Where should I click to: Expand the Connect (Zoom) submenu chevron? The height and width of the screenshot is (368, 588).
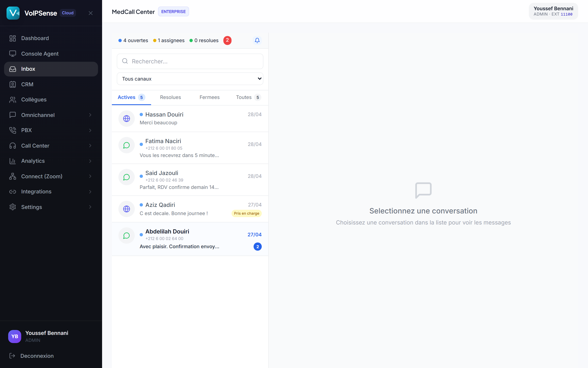(x=90, y=176)
